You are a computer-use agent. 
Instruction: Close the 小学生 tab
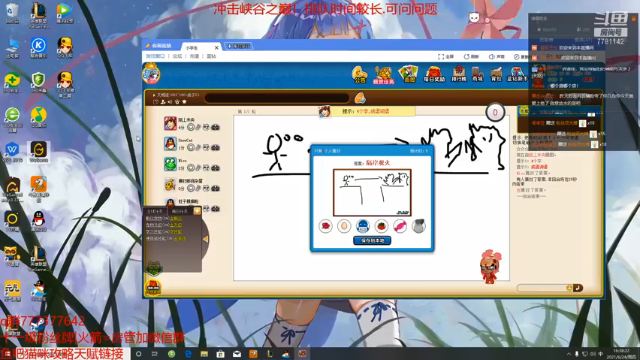216,48
